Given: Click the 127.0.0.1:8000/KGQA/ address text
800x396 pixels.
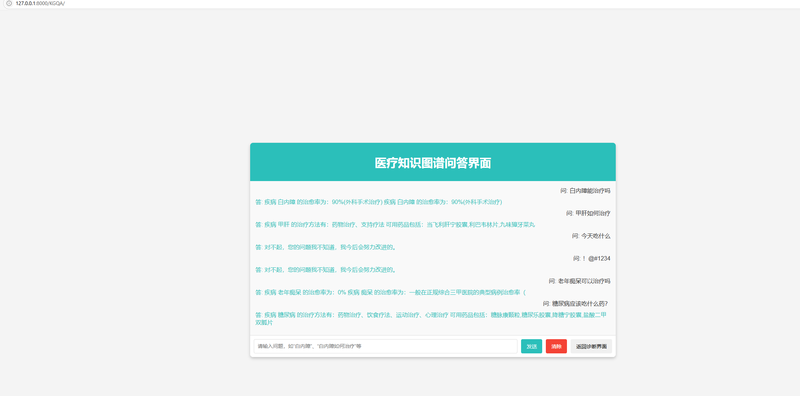Looking at the screenshot, I should 40,3.
